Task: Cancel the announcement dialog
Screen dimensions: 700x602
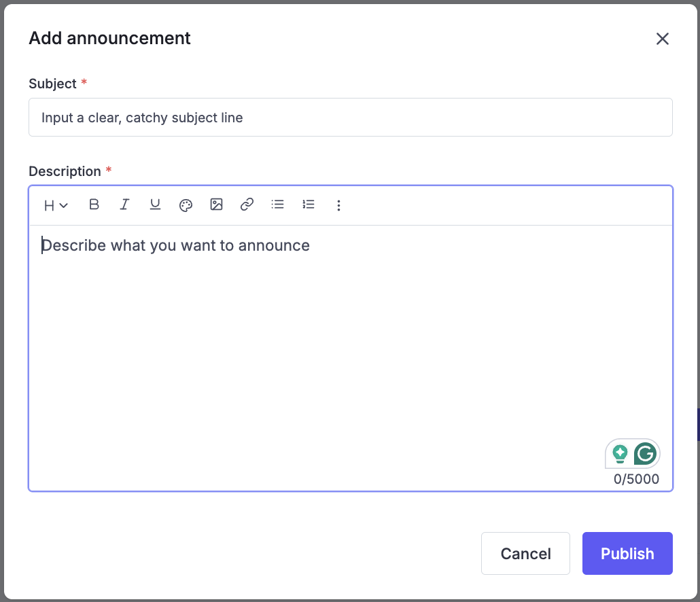Action: (x=525, y=554)
